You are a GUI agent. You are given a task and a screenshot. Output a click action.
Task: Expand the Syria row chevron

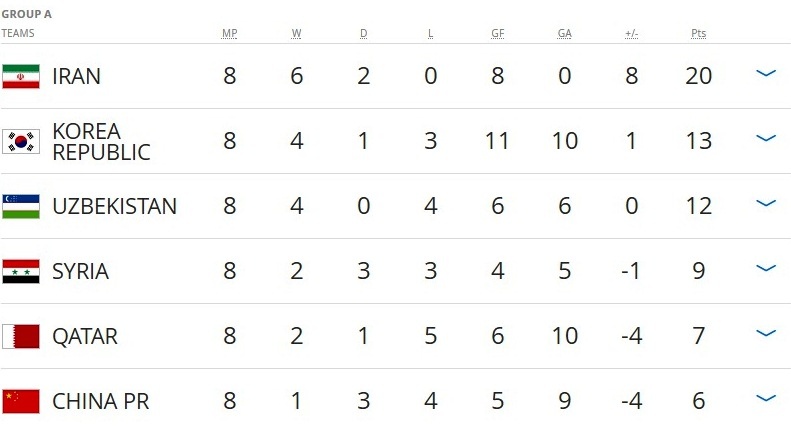tap(766, 269)
